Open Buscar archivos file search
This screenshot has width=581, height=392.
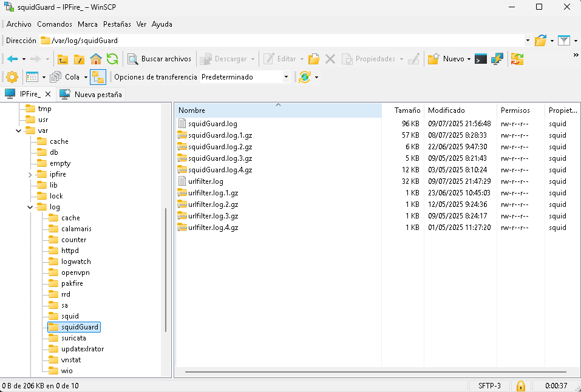tap(159, 59)
